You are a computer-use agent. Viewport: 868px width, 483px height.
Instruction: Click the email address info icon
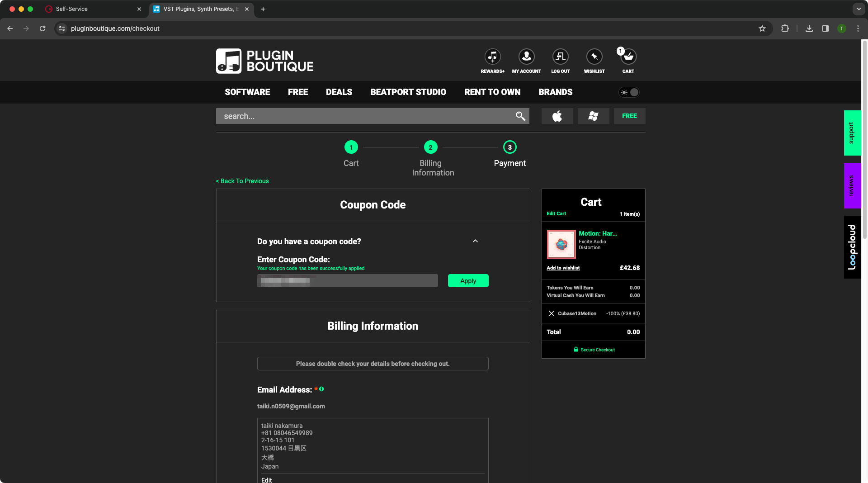pos(321,389)
